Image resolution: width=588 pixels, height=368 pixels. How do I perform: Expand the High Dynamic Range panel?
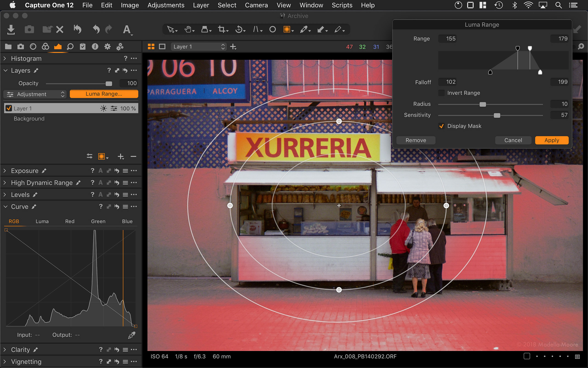[5, 183]
